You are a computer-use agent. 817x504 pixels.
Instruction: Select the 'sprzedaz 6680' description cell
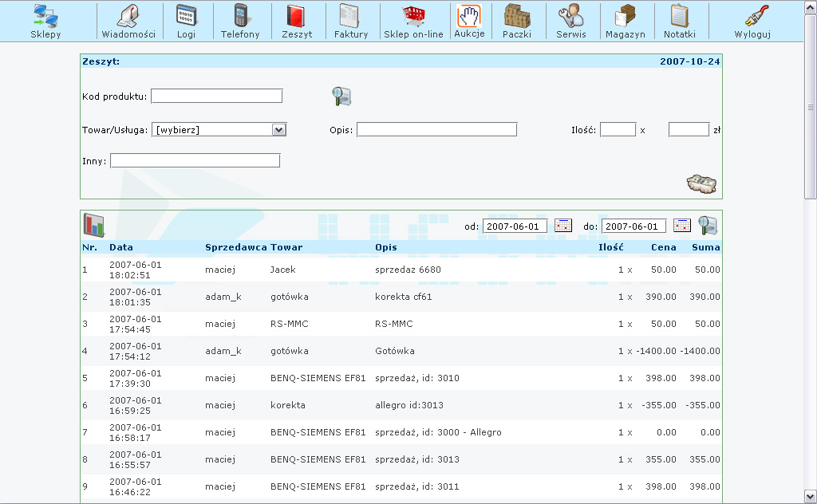click(408, 270)
